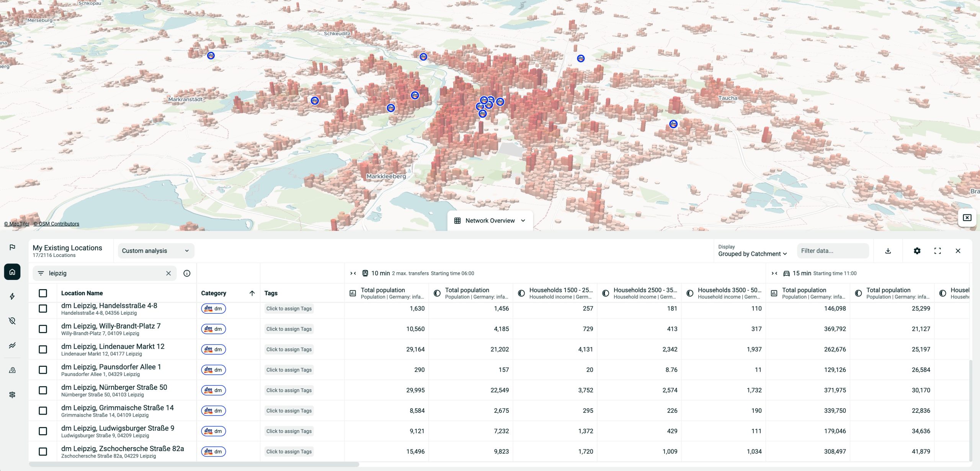980x471 pixels.
Task: Expand table to fullscreen icon
Action: tap(938, 251)
